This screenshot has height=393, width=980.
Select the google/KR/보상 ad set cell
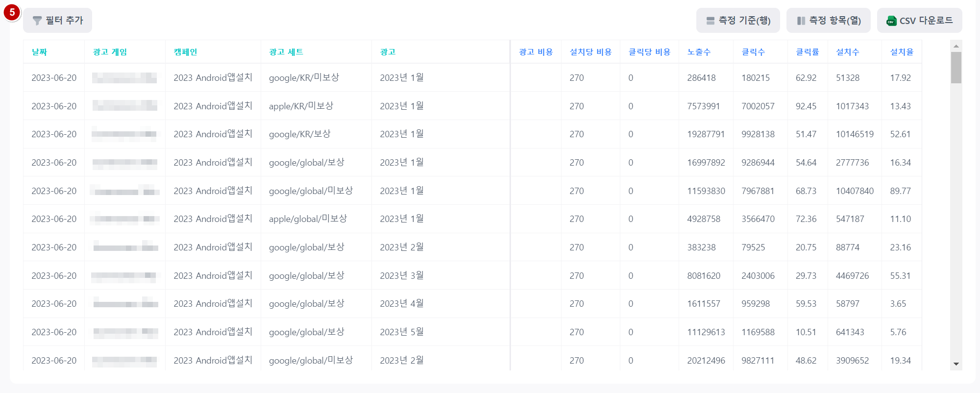tap(299, 134)
